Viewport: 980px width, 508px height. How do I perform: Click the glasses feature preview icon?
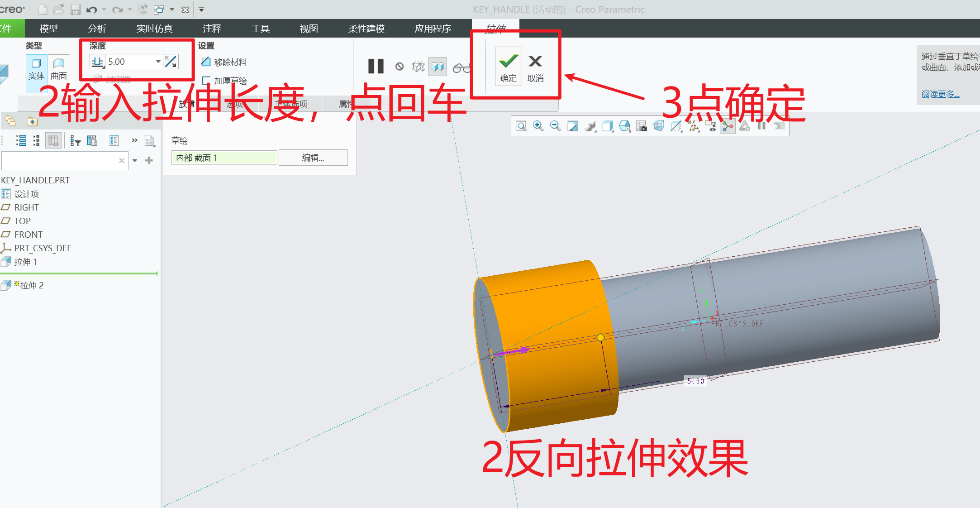461,67
